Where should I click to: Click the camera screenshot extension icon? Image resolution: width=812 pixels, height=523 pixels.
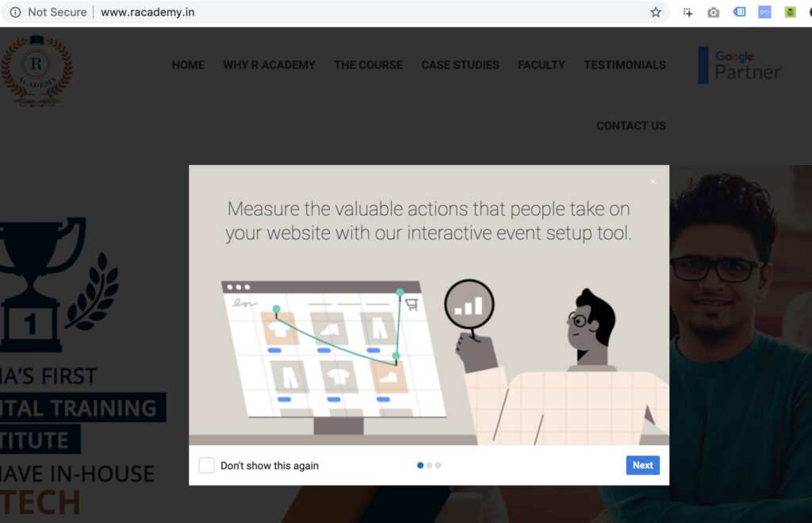pyautogui.click(x=713, y=13)
